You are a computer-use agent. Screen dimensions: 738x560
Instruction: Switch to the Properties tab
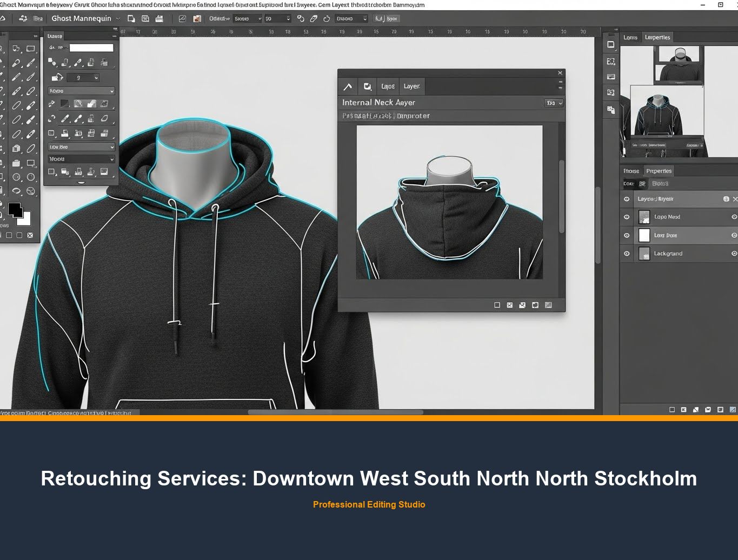click(659, 171)
